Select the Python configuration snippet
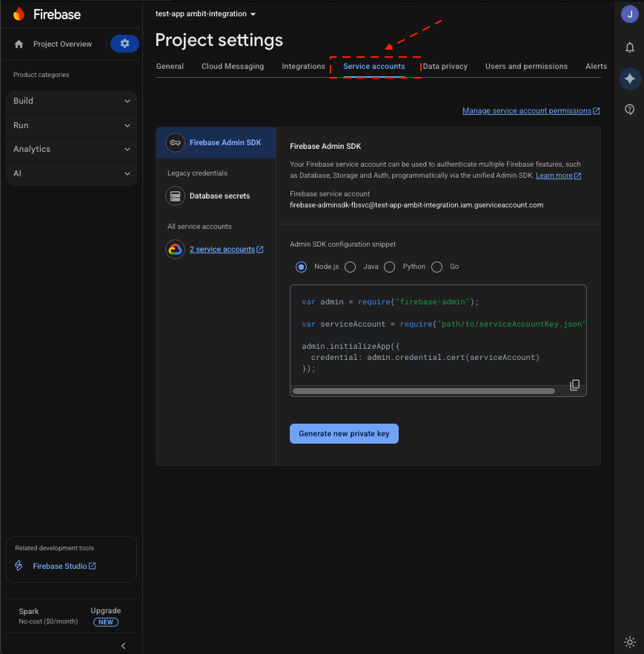This screenshot has height=654, width=644. pyautogui.click(x=390, y=267)
